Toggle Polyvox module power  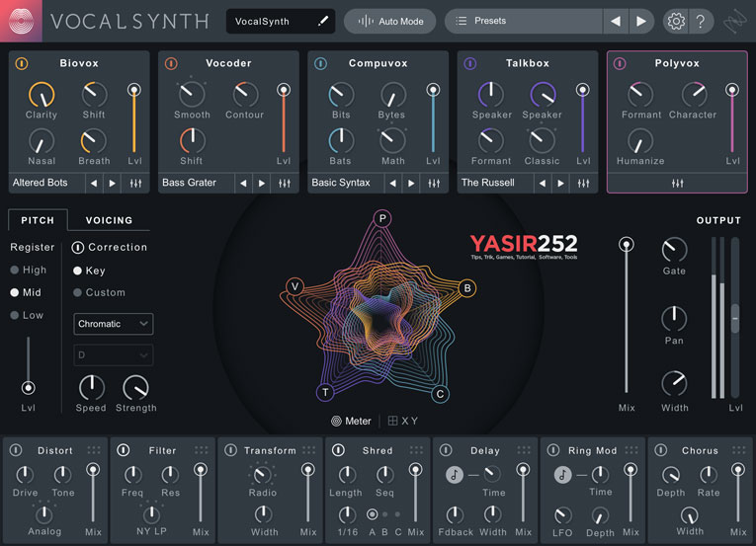[620, 63]
